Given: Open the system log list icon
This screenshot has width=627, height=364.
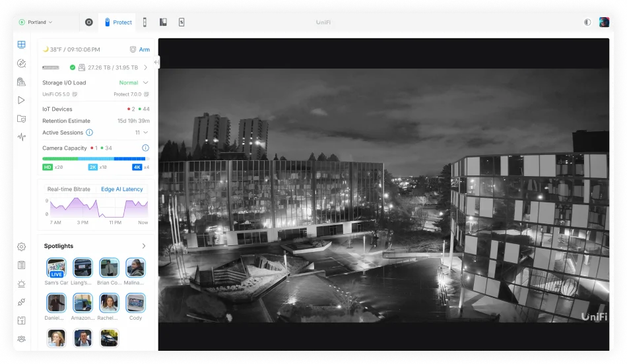Looking at the screenshot, I should pyautogui.click(x=22, y=265).
